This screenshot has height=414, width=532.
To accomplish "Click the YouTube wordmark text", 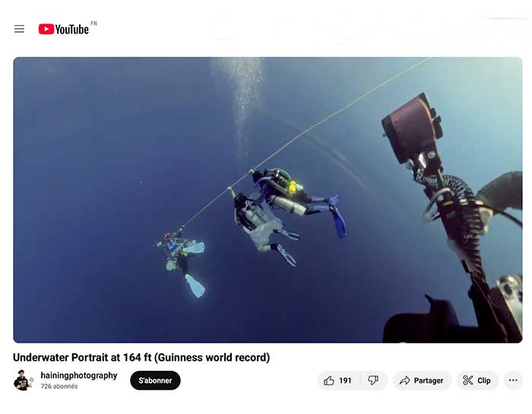I will [x=72, y=30].
